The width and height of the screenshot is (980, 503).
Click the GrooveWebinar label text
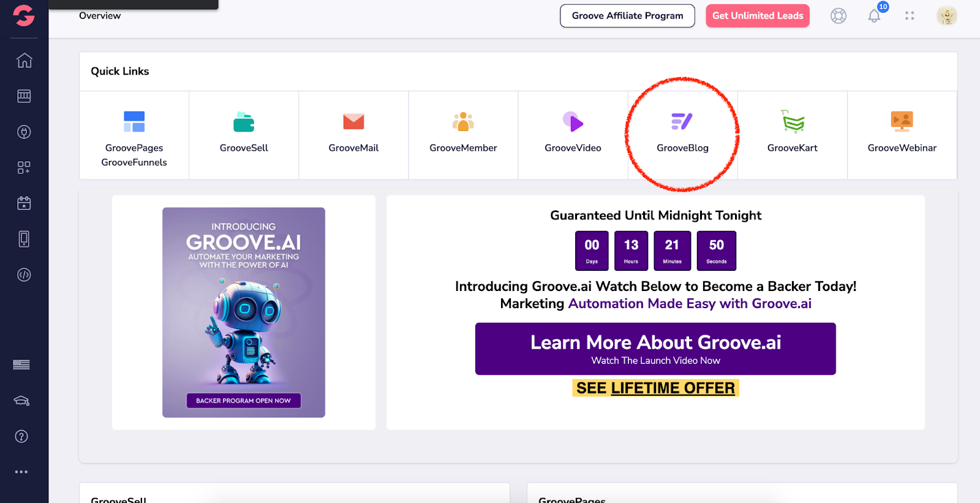(x=902, y=148)
